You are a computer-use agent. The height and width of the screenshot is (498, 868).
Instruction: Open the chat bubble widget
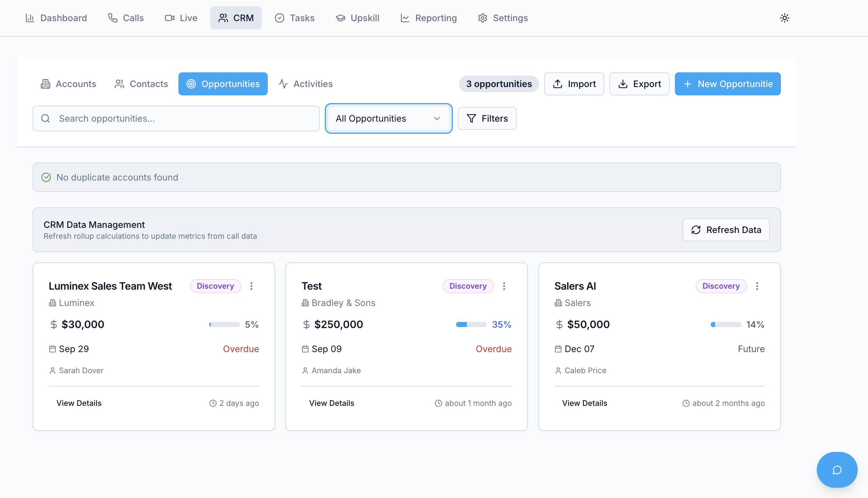click(837, 470)
